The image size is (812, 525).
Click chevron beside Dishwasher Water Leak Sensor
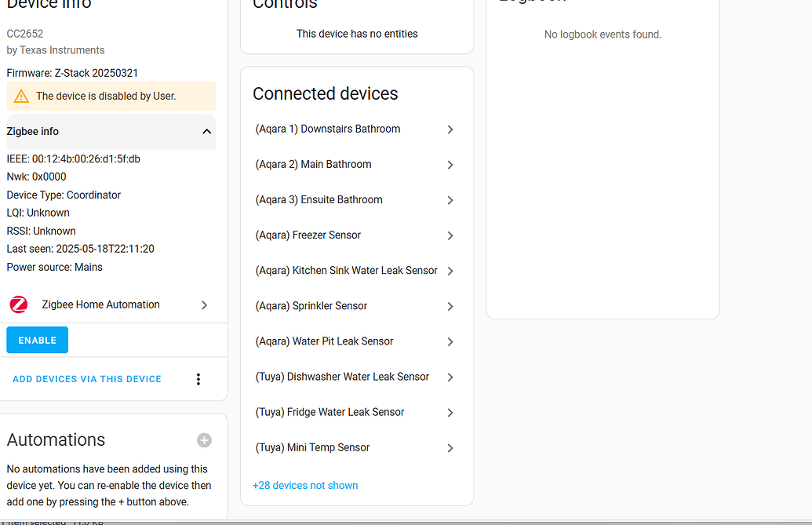coord(450,377)
